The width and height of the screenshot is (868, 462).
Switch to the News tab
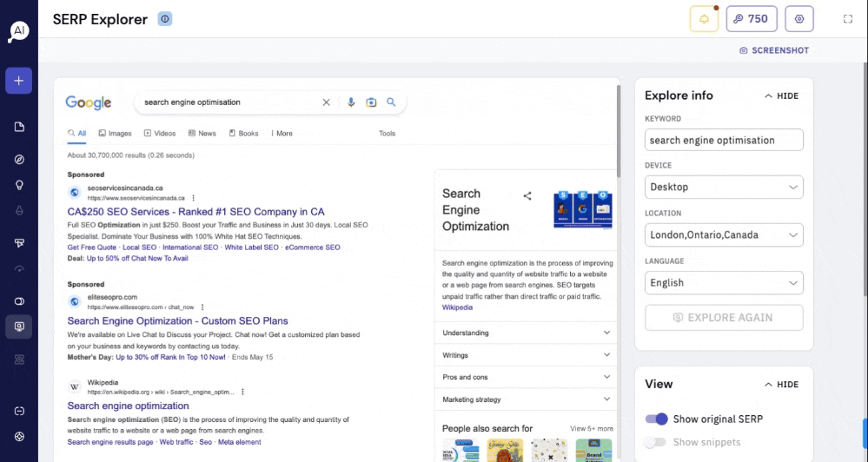click(x=202, y=134)
